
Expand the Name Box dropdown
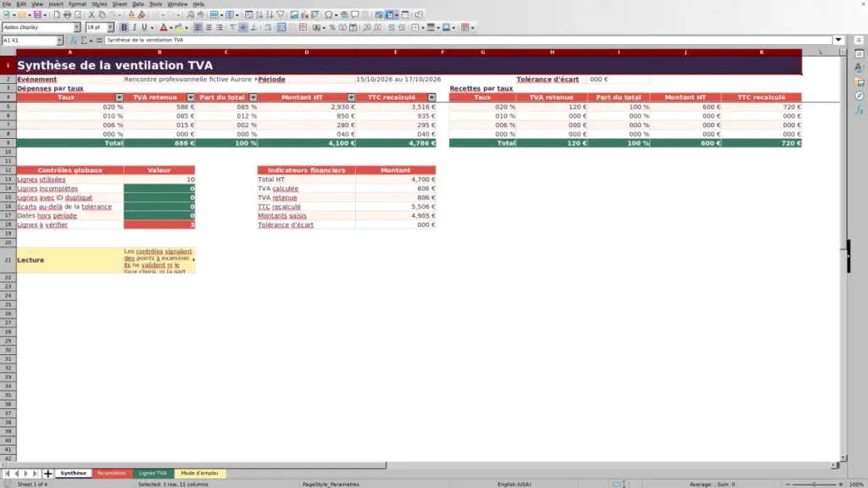coord(59,41)
